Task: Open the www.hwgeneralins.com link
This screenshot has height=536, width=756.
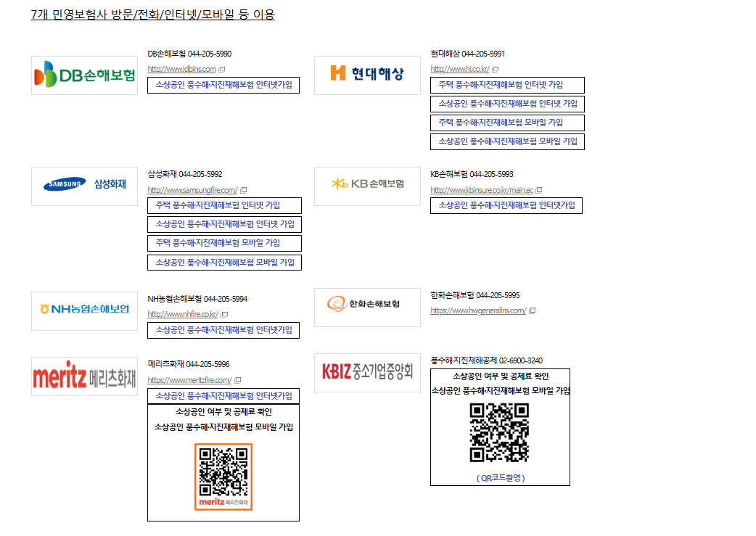Action: [478, 310]
